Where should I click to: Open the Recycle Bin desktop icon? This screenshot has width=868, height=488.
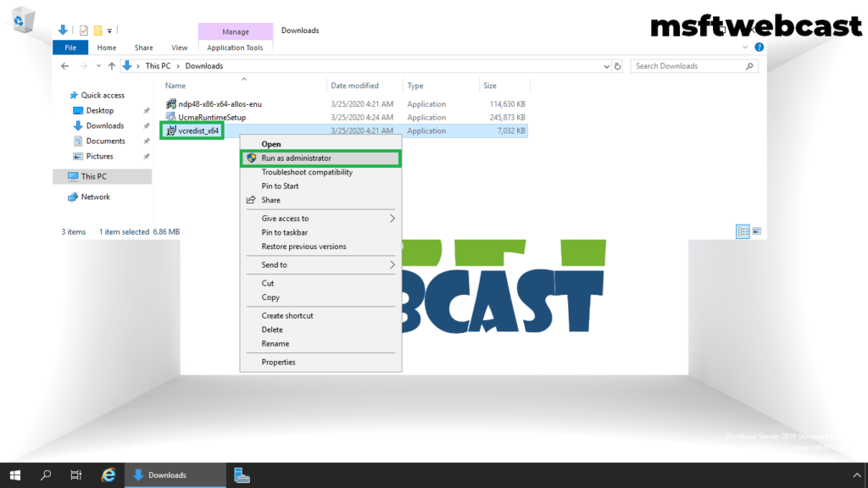click(23, 21)
